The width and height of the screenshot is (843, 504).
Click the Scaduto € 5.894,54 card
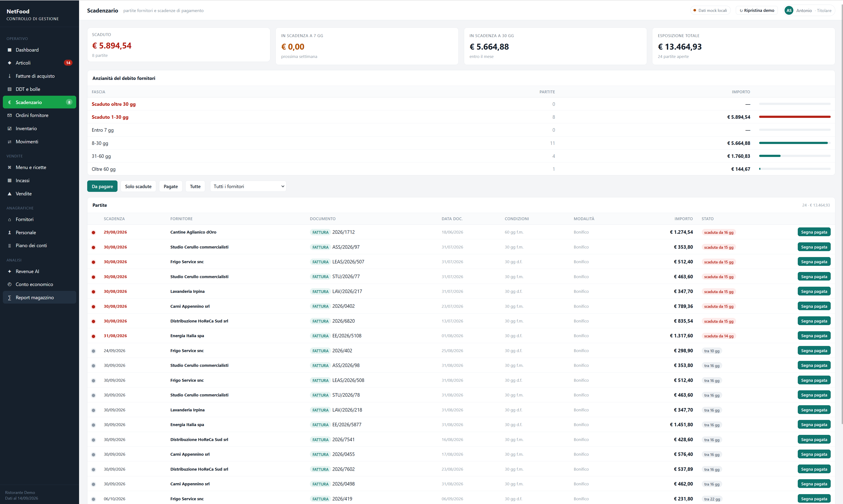179,45
